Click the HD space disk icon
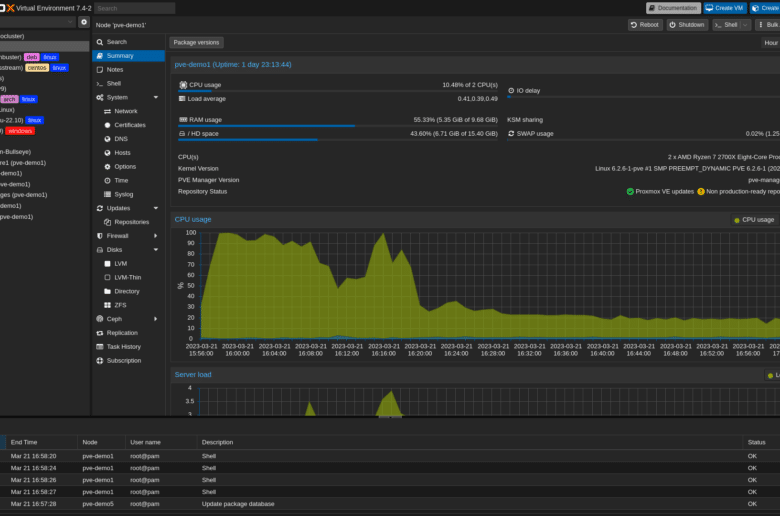 click(x=182, y=134)
